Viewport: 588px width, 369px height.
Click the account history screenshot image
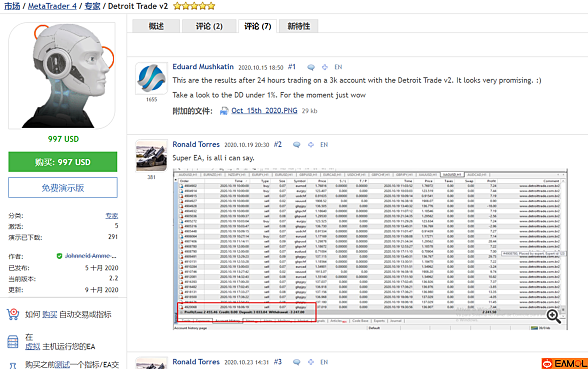pyautogui.click(x=370, y=249)
